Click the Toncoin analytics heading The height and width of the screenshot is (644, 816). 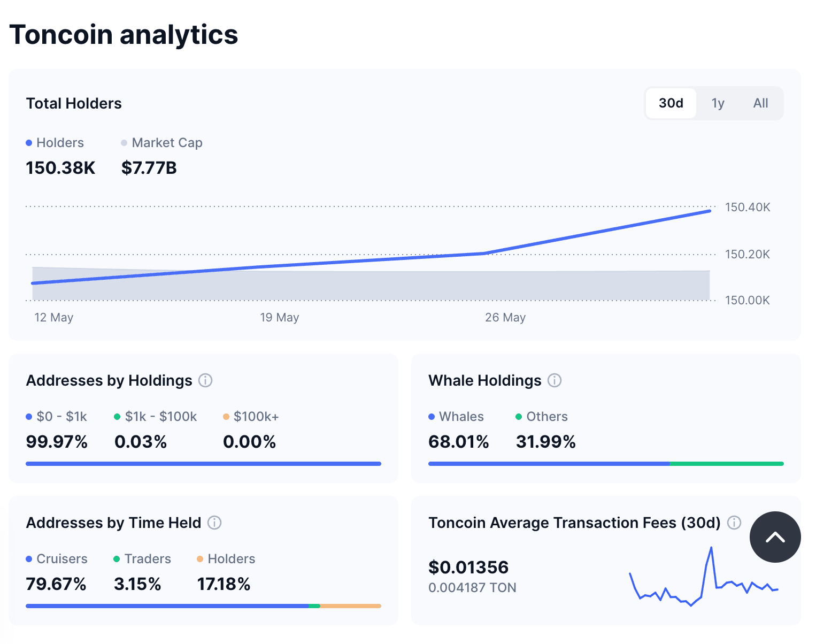[124, 35]
